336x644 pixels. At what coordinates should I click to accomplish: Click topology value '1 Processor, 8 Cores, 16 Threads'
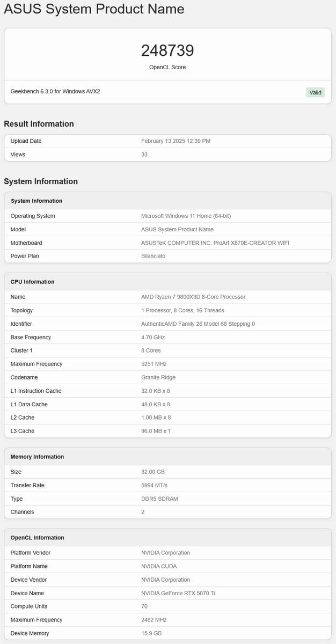pyautogui.click(x=182, y=310)
